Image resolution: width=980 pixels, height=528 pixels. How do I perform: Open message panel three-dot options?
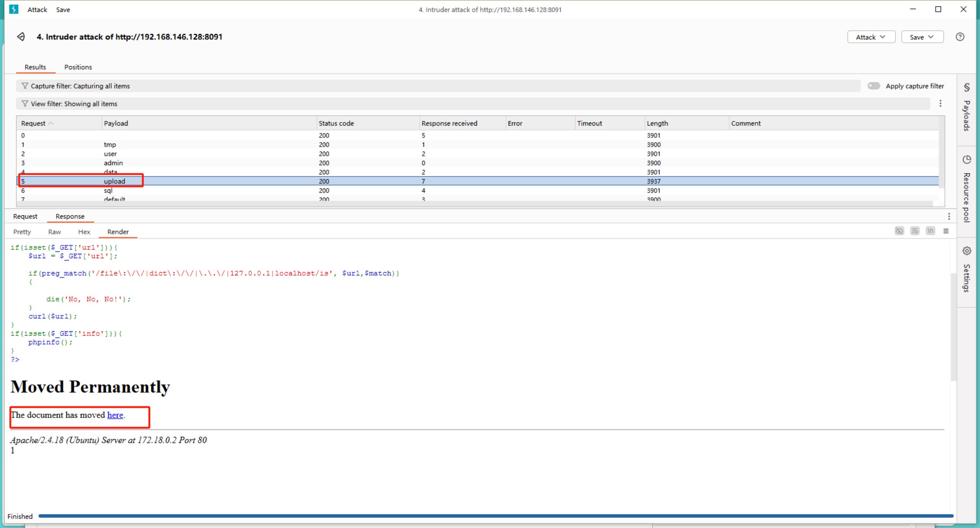[x=949, y=216]
